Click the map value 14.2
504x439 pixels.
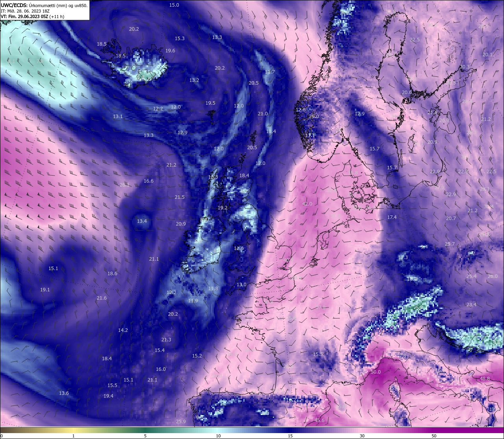(x=123, y=330)
